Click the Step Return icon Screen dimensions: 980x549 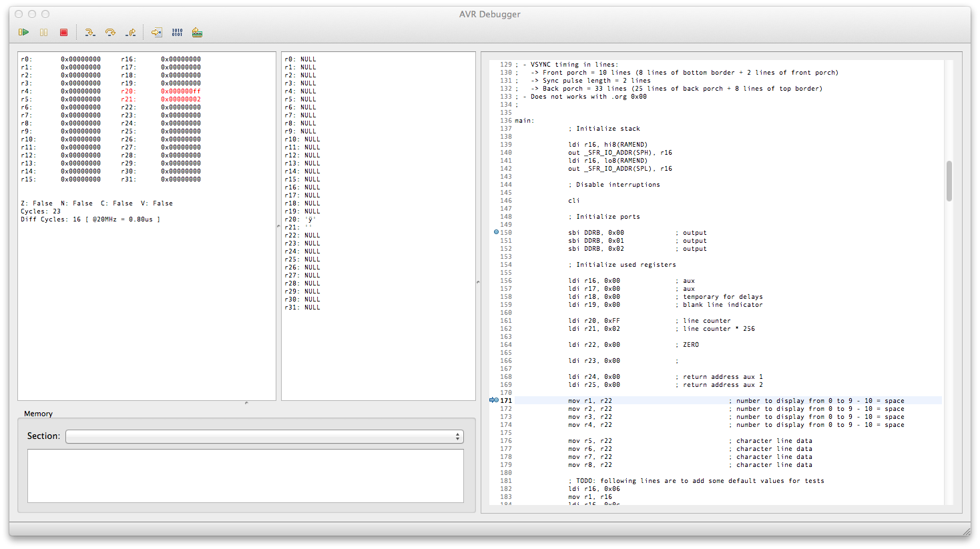coord(131,32)
